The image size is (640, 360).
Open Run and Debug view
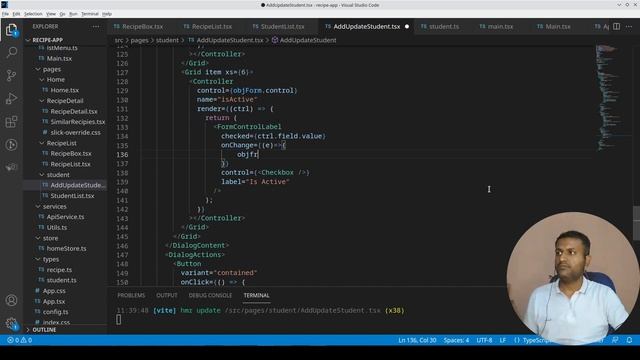(11, 99)
